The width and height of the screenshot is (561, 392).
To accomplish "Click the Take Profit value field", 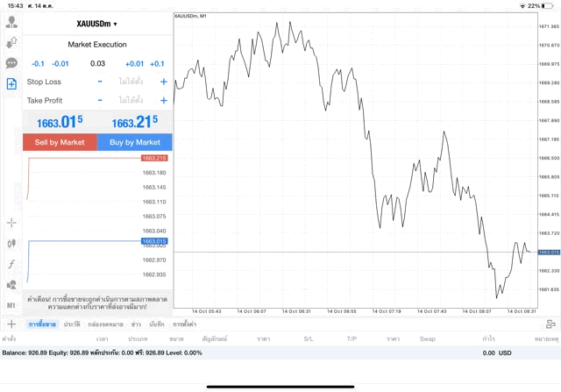I will (131, 101).
